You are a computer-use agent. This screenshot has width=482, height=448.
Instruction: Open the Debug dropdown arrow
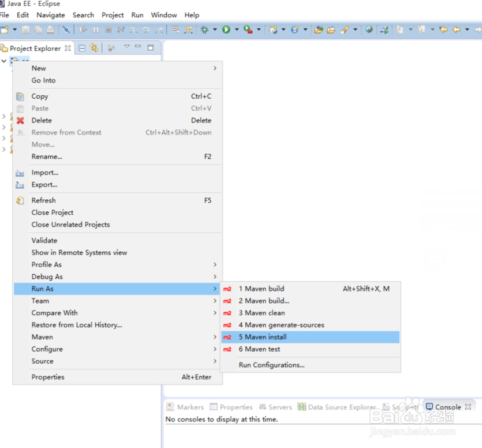(x=215, y=30)
